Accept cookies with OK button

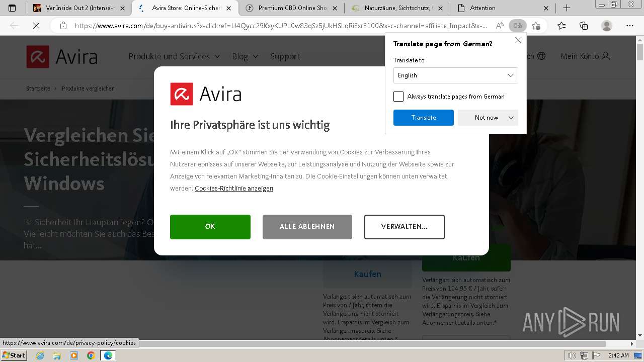click(x=210, y=227)
